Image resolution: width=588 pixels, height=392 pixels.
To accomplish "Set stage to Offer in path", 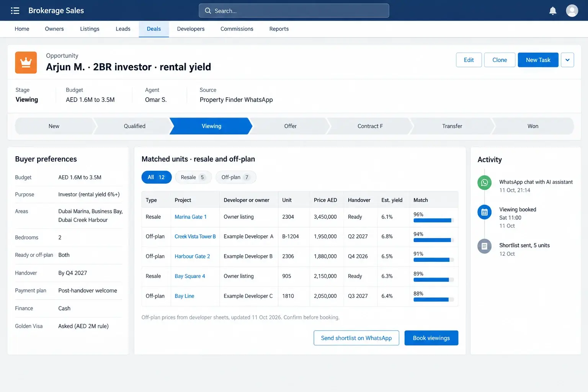I will point(290,126).
